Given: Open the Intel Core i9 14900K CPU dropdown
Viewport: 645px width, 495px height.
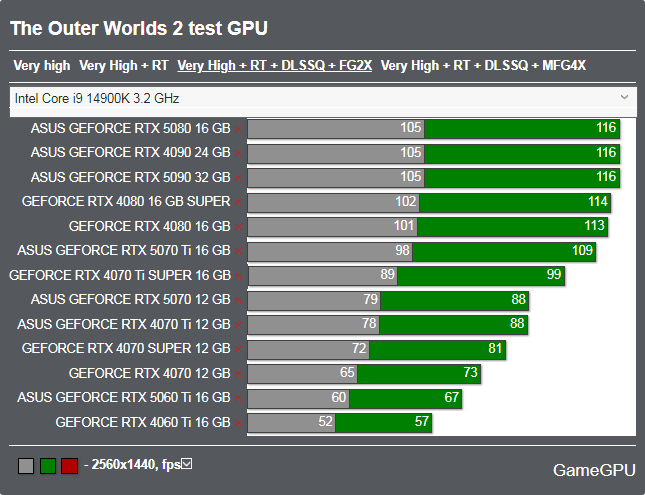Looking at the screenshot, I should click(x=320, y=98).
